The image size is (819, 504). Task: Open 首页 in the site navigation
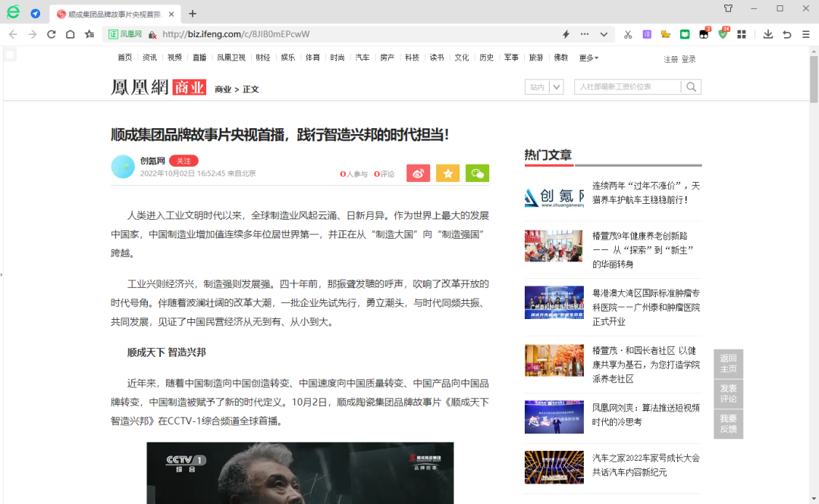point(125,58)
